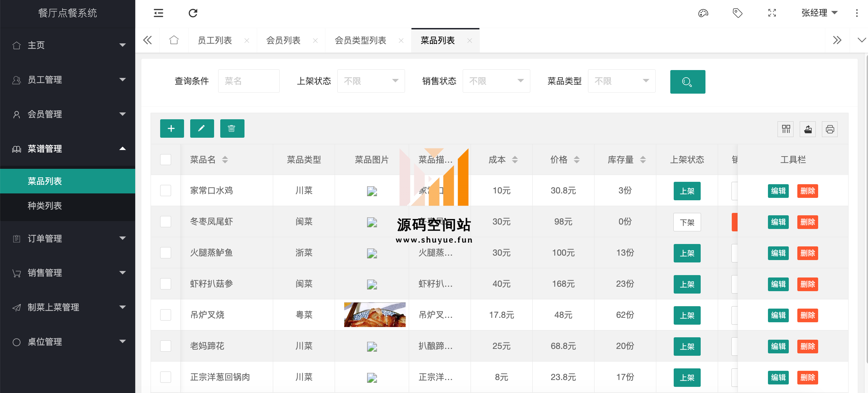Viewport: 868px width, 393px height.
Task: Click the 菜名 search input field
Action: [x=249, y=81]
